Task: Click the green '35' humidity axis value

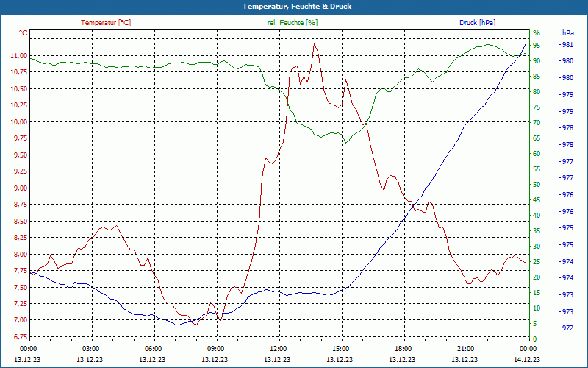Action: pos(537,231)
